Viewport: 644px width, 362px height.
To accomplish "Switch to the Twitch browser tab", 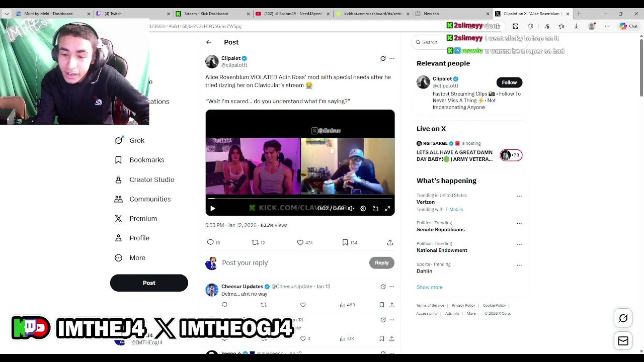I will [x=132, y=14].
